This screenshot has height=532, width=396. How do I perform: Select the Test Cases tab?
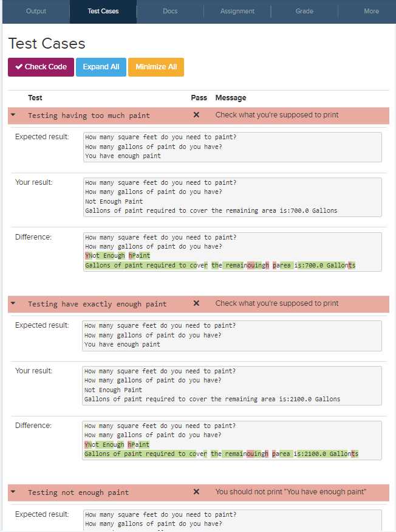click(103, 11)
